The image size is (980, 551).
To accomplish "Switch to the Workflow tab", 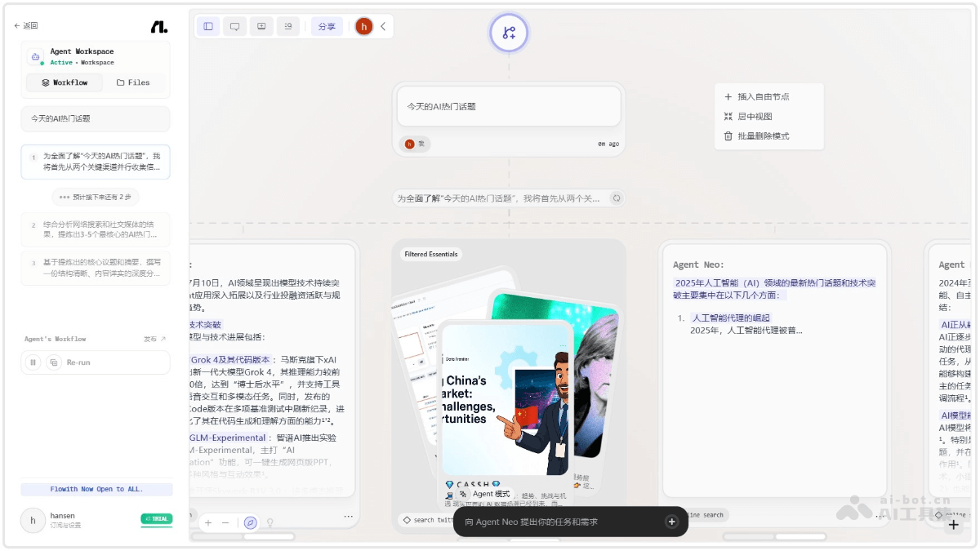I will click(64, 82).
